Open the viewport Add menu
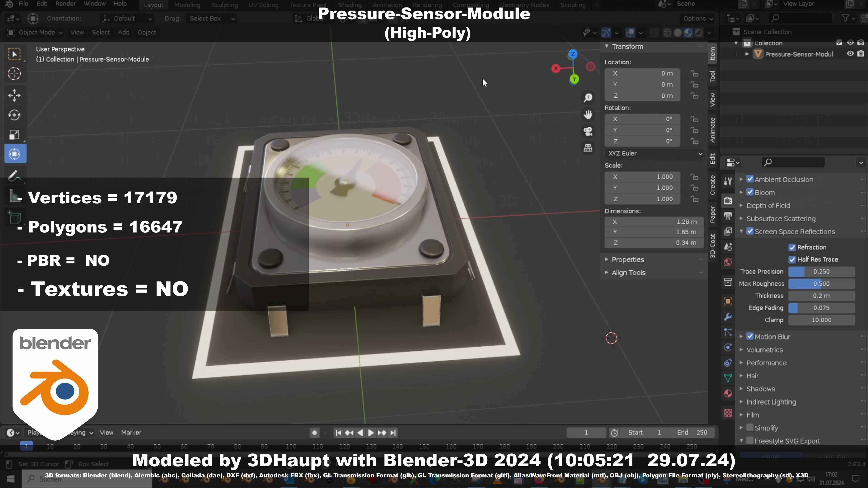Screen dimensions: 868x488 124,32
